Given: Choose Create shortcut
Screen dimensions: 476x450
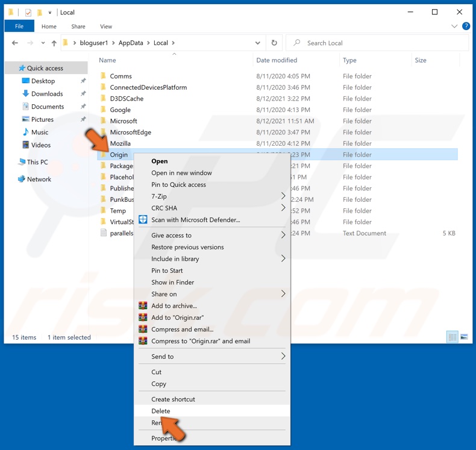Looking at the screenshot, I should (x=212, y=399).
